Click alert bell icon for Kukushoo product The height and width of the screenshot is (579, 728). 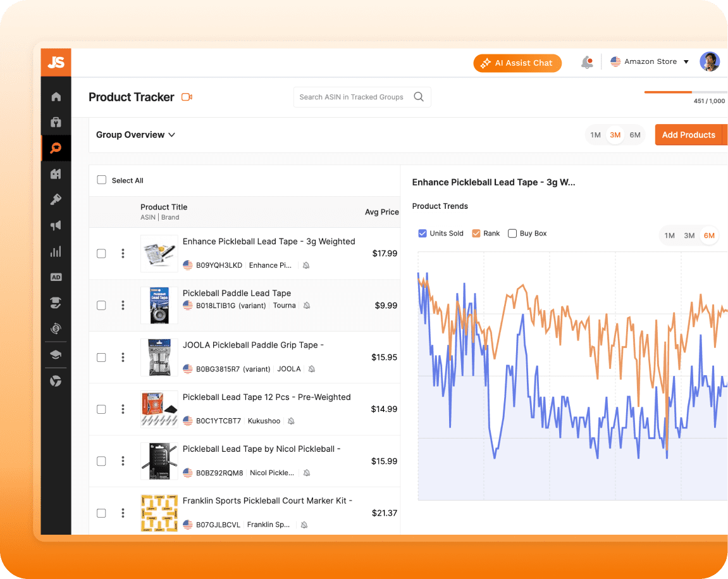[291, 421]
